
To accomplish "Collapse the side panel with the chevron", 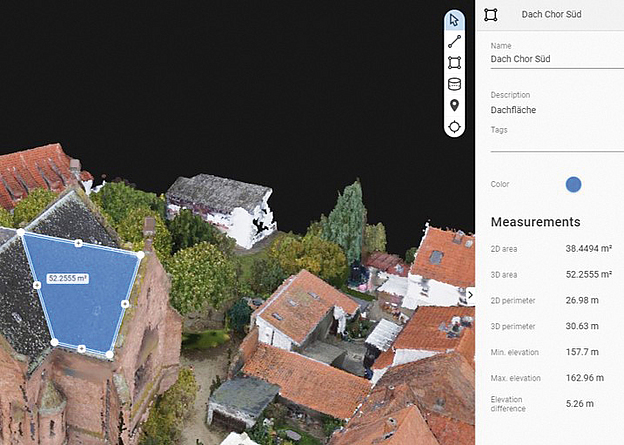I will click(x=470, y=294).
